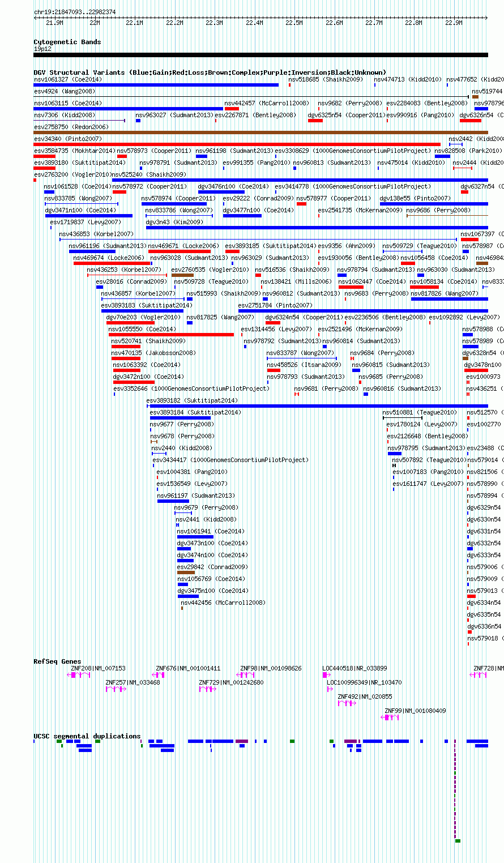This screenshot has width=504, height=863.
Task: Select the 22M ruler tick label
Action: (95, 23)
